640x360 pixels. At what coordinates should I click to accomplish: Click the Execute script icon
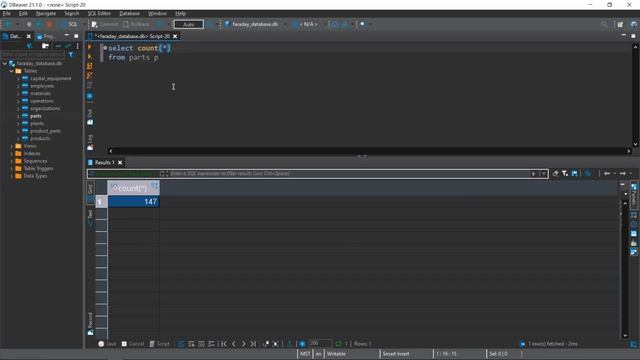click(90, 66)
